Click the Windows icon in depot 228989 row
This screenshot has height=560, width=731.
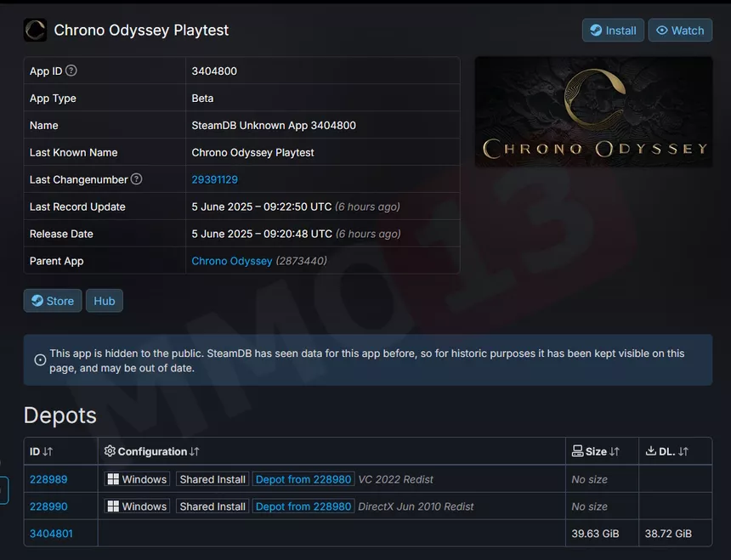tap(113, 479)
